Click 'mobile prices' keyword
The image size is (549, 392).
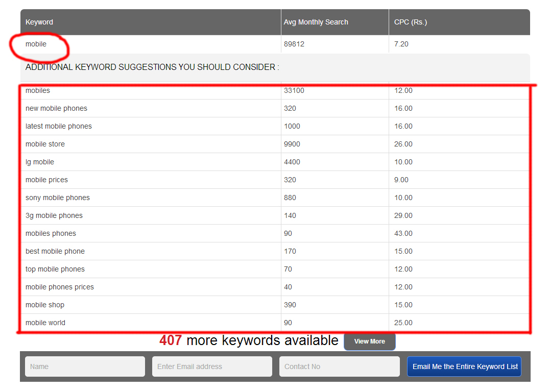coord(46,180)
